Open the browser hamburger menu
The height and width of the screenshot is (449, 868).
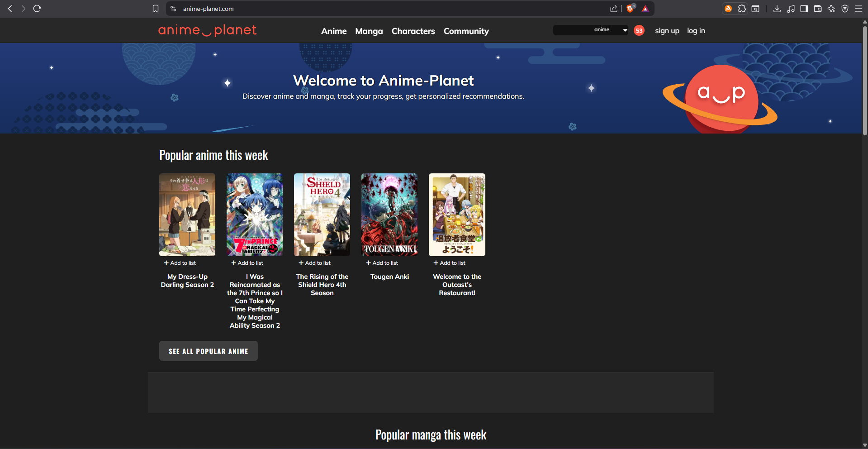tap(859, 9)
